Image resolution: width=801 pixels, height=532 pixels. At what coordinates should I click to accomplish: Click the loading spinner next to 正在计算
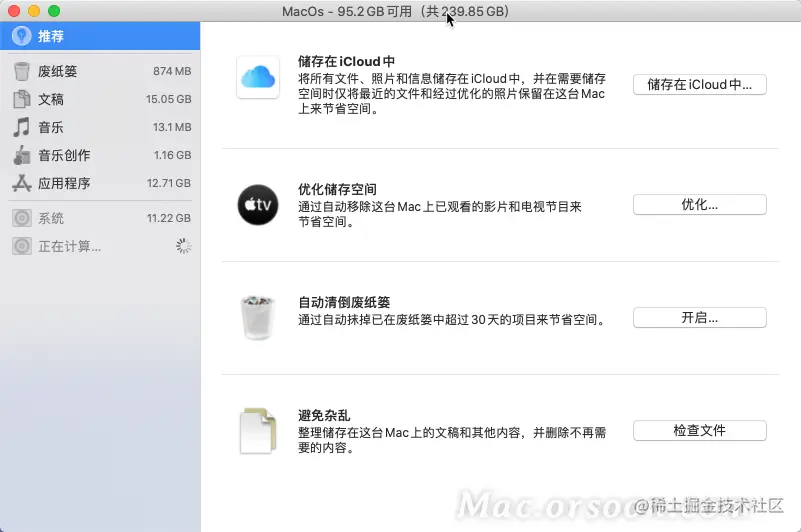point(183,246)
